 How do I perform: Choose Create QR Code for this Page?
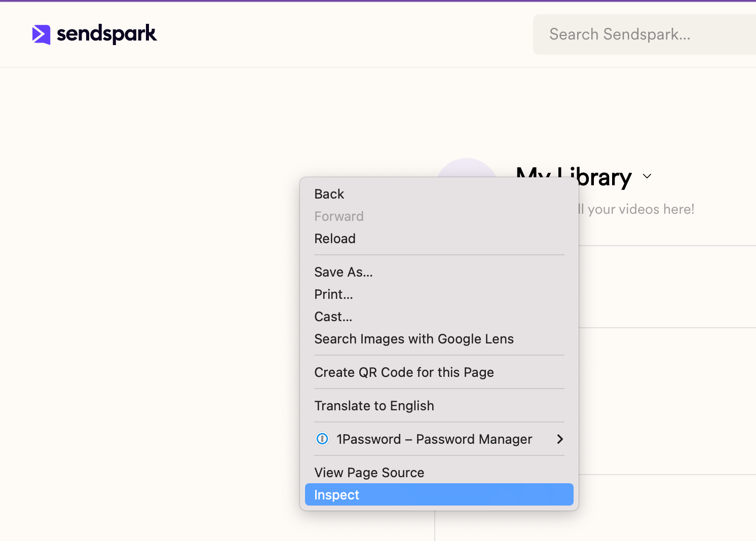439,372
